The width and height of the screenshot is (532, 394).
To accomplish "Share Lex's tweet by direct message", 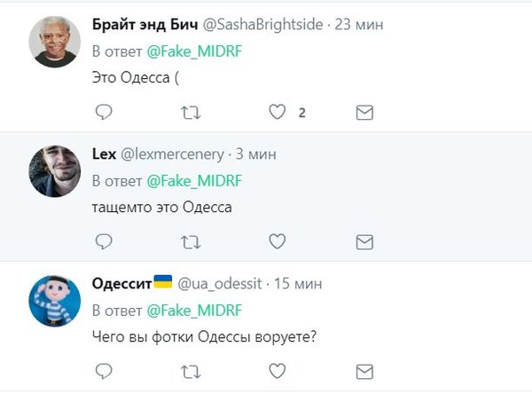I will click(x=364, y=241).
